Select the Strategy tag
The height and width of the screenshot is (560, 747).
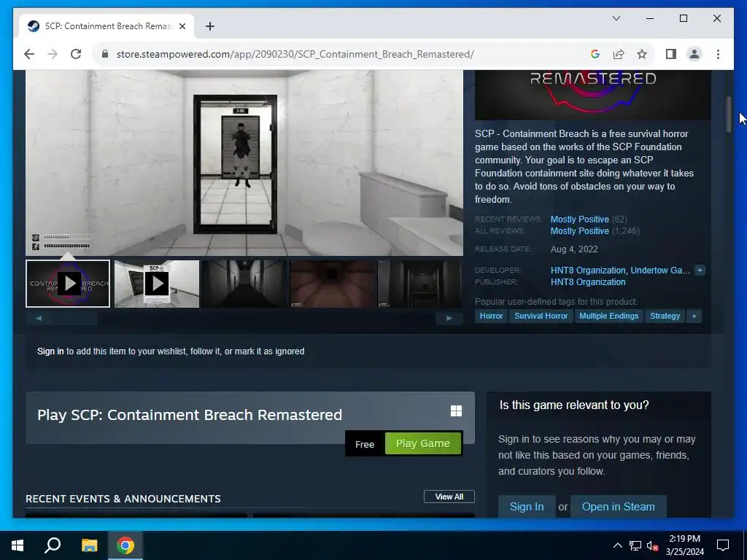(x=665, y=316)
